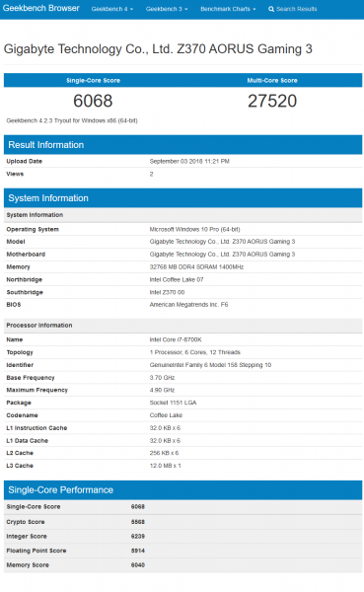Click the Search Results magnifier icon
Image resolution: width=364 pixels, height=592 pixels.
[271, 9]
